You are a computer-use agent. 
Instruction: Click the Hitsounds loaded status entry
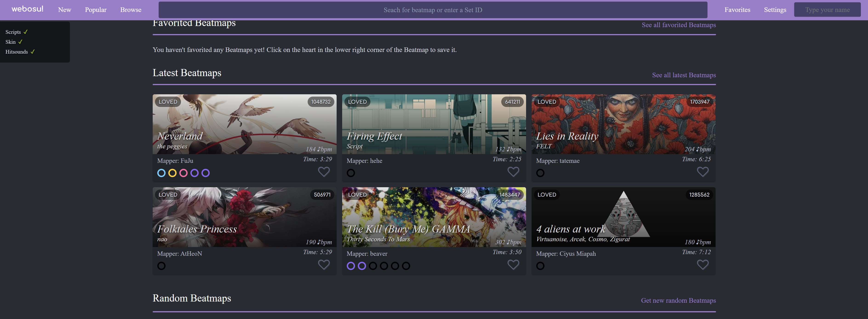20,52
